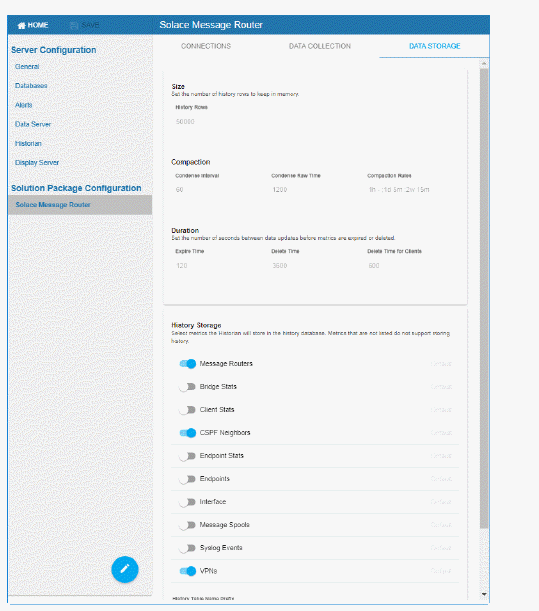This screenshot has width=539, height=611.
Task: Click the Syslog Events row label
Action: click(221, 548)
